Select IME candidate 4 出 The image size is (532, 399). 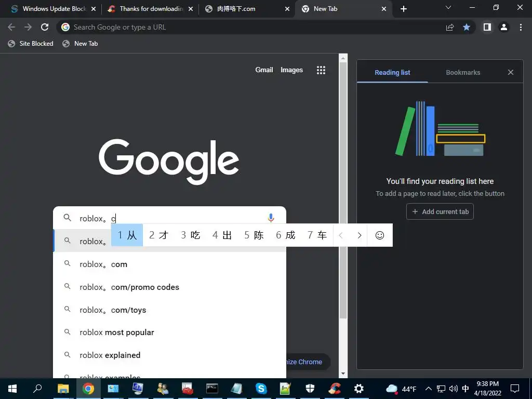(x=222, y=235)
